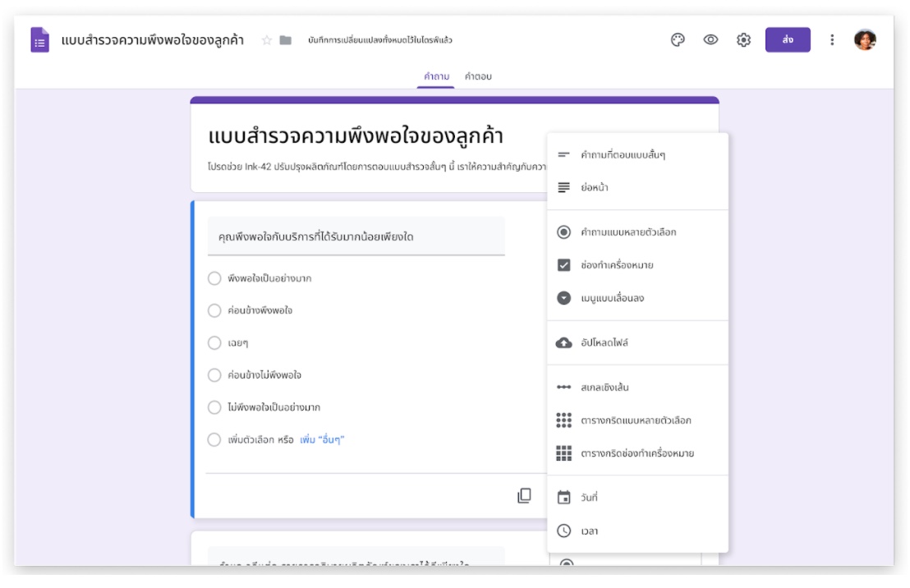This screenshot has height=588, width=910.
Task: Click the cloud upload icon
Action: [x=563, y=342]
